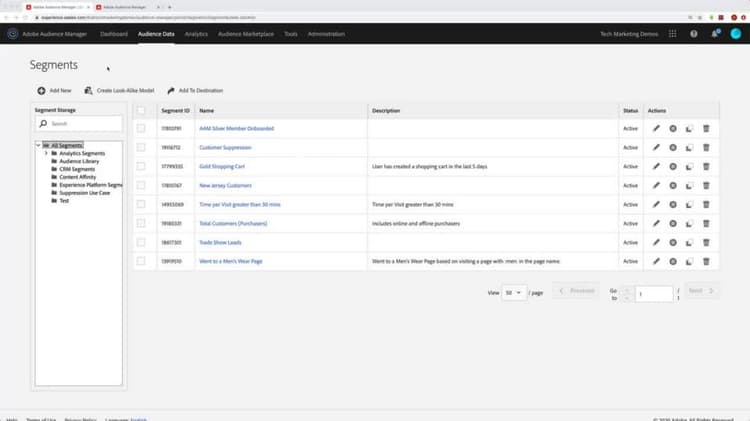The height and width of the screenshot is (421, 750).
Task: Clone the Customer Suppression segment
Action: (x=689, y=147)
